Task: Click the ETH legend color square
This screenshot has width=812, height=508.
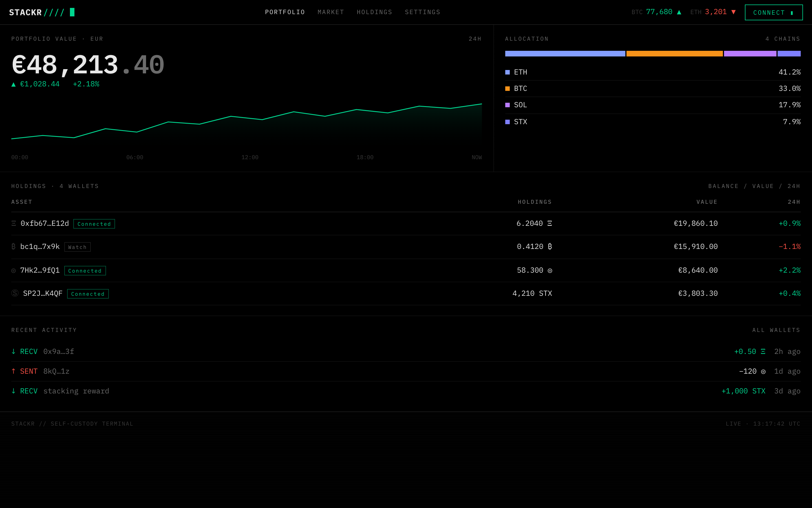Action: click(507, 72)
